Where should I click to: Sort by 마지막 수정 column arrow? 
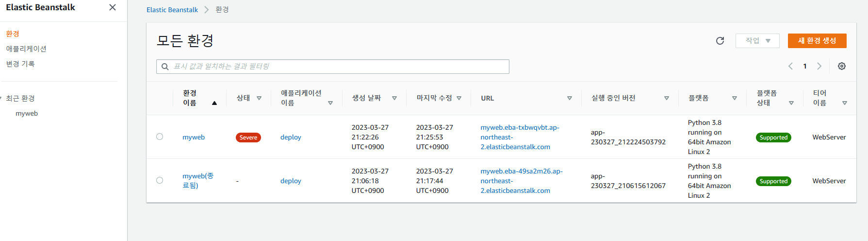pyautogui.click(x=459, y=98)
